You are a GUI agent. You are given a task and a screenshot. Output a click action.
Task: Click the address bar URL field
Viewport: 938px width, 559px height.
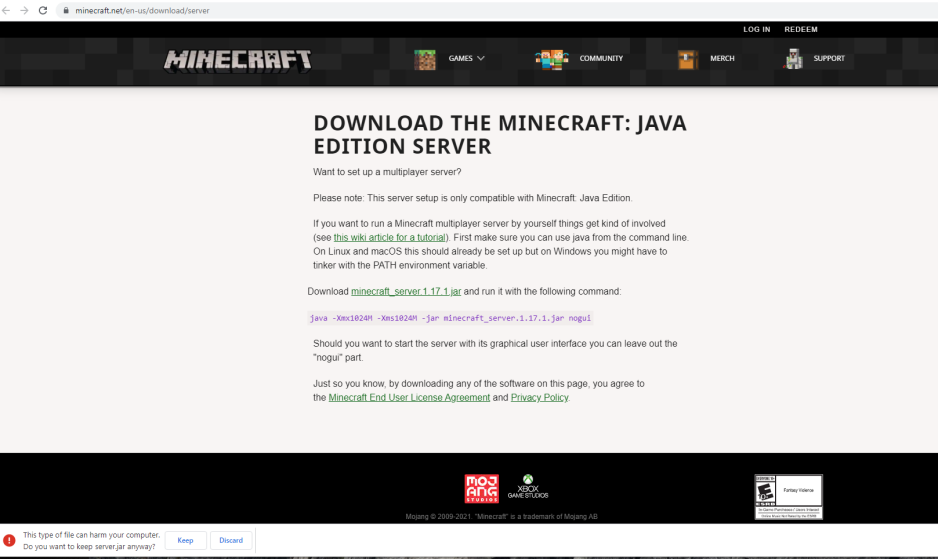click(479, 10)
